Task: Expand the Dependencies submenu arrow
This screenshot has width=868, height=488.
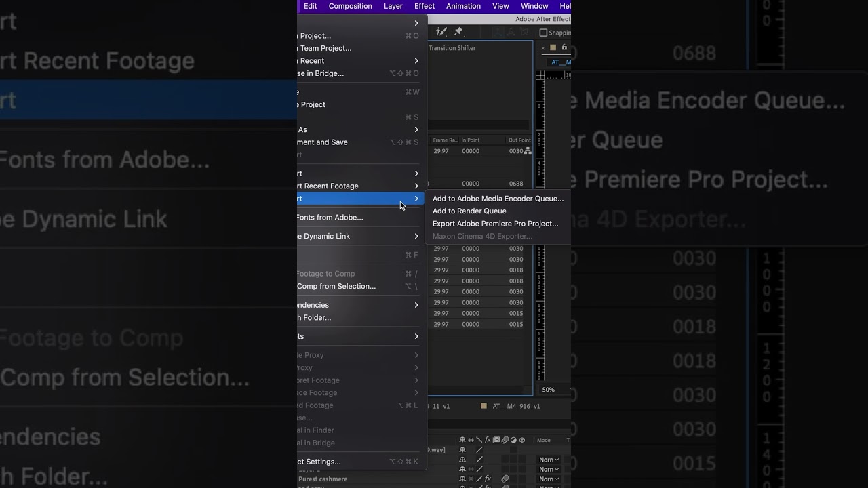Action: pos(416,305)
